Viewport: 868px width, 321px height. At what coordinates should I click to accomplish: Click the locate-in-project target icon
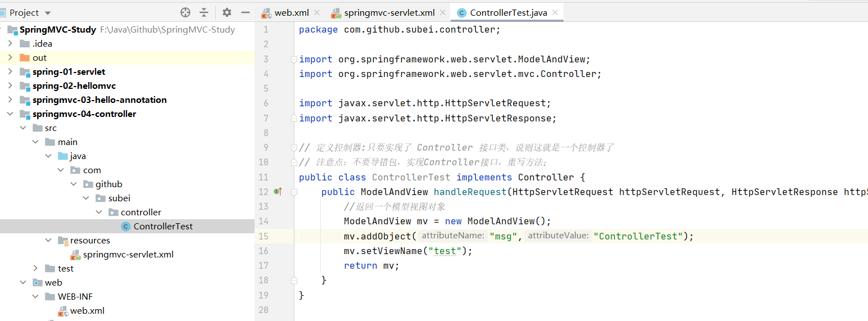pos(185,12)
